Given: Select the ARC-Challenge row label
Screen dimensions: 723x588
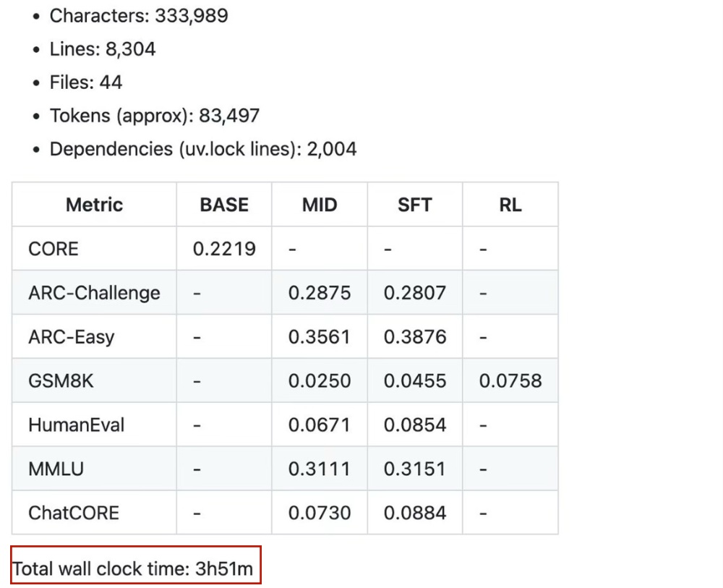Looking at the screenshot, I should [x=94, y=293].
